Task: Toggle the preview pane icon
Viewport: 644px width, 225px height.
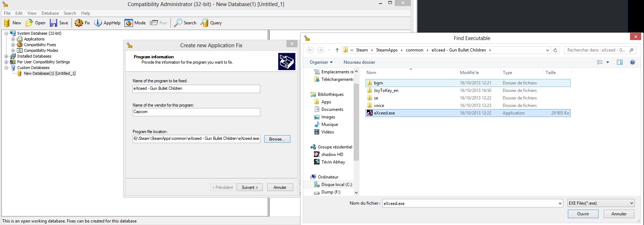Action: pos(620,62)
